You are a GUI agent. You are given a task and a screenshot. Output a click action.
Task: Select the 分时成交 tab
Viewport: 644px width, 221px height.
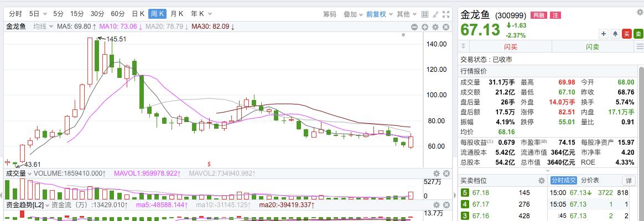563,181
